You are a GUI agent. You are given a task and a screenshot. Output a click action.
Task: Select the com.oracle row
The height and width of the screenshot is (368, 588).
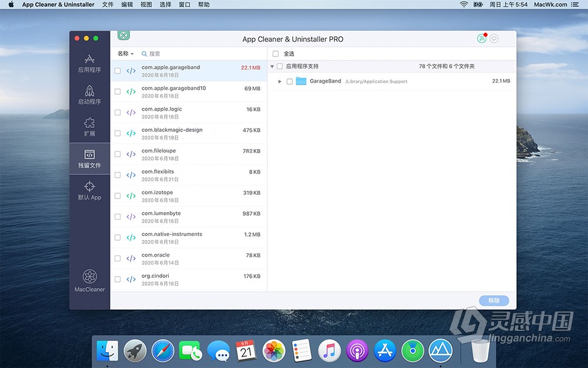(x=189, y=258)
